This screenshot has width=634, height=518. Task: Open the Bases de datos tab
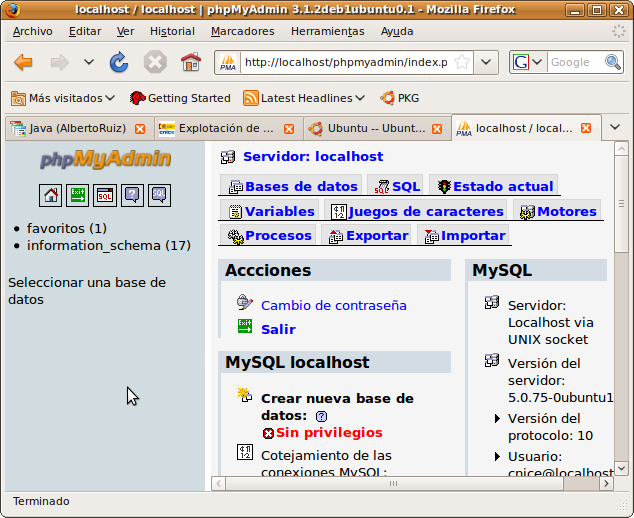[300, 186]
